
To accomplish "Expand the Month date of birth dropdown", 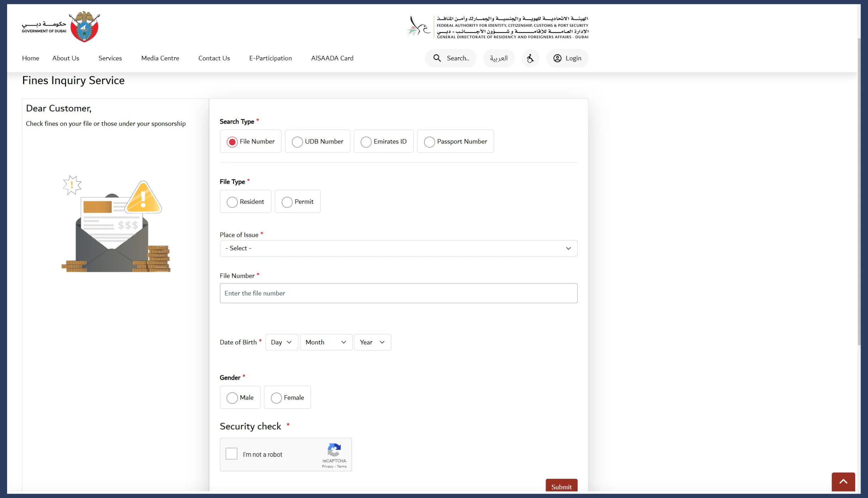I will tap(326, 342).
